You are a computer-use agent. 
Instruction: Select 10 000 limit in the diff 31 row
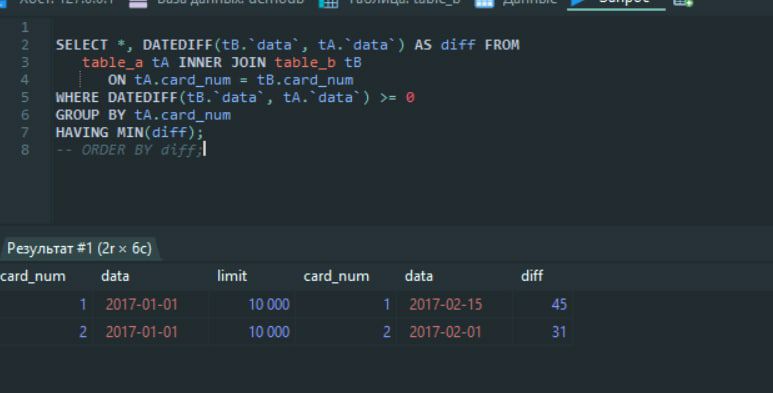(253, 332)
